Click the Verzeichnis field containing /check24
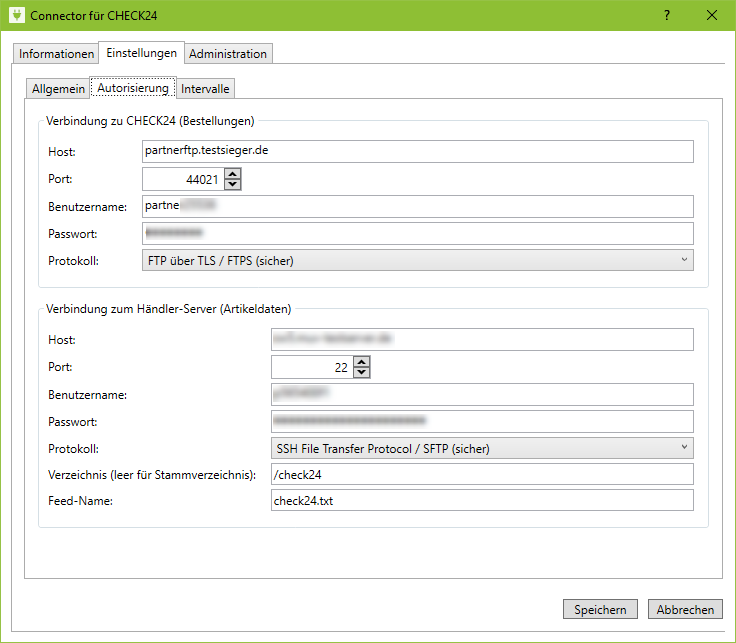Viewport: 736px width, 643px height. click(482, 474)
